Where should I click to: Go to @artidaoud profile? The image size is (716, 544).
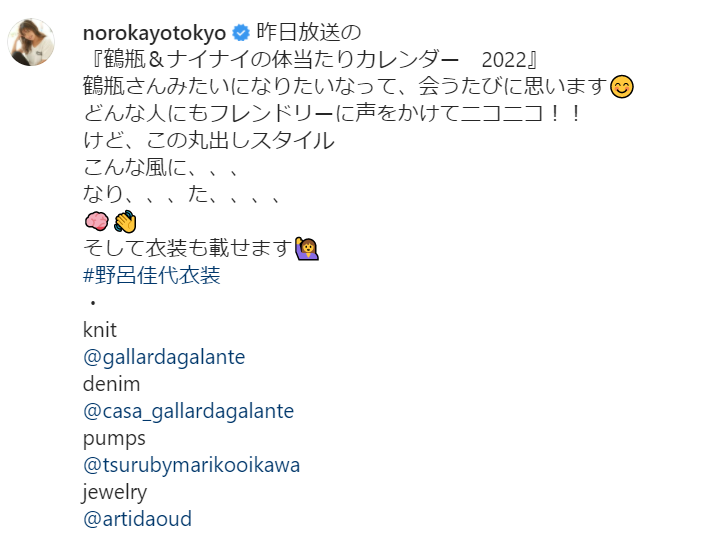[137, 519]
